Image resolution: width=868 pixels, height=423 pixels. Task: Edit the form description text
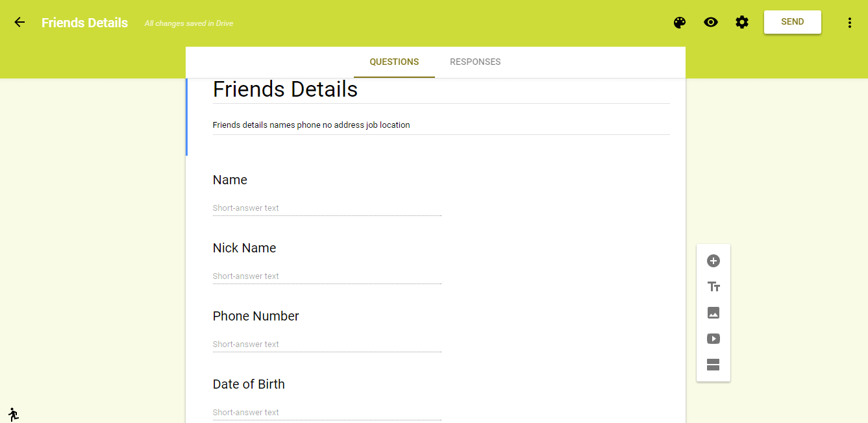[x=441, y=125]
